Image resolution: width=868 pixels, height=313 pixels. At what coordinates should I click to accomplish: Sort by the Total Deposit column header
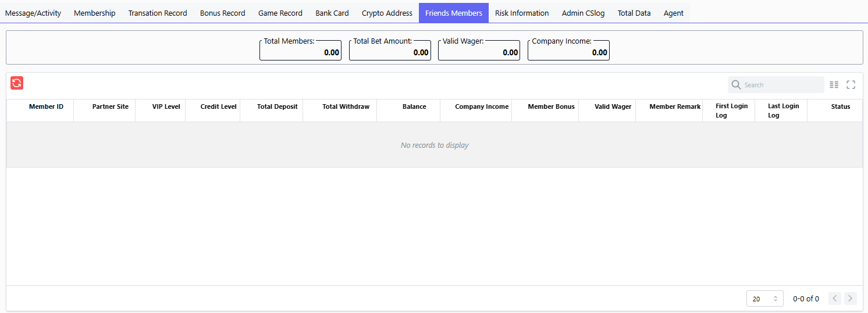[277, 107]
